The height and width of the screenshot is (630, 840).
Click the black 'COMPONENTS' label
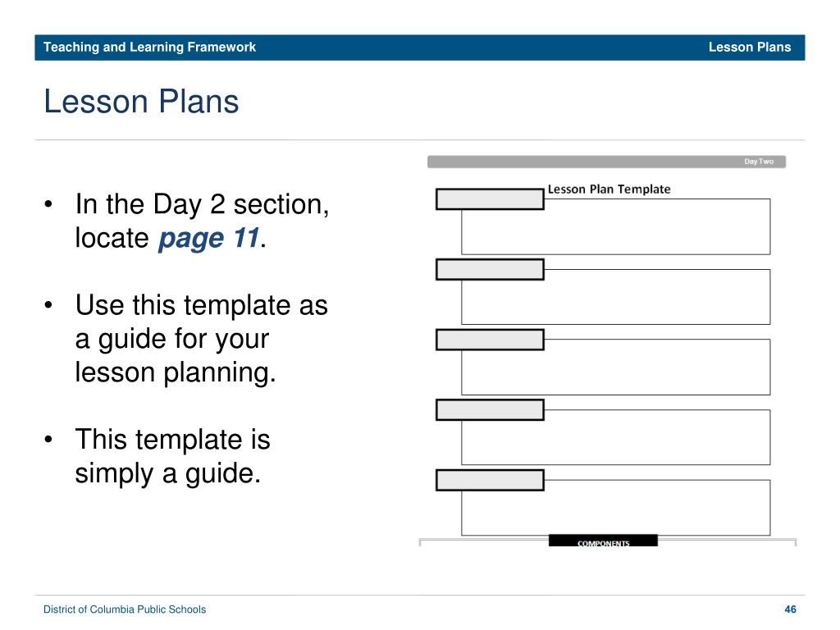[603, 541]
